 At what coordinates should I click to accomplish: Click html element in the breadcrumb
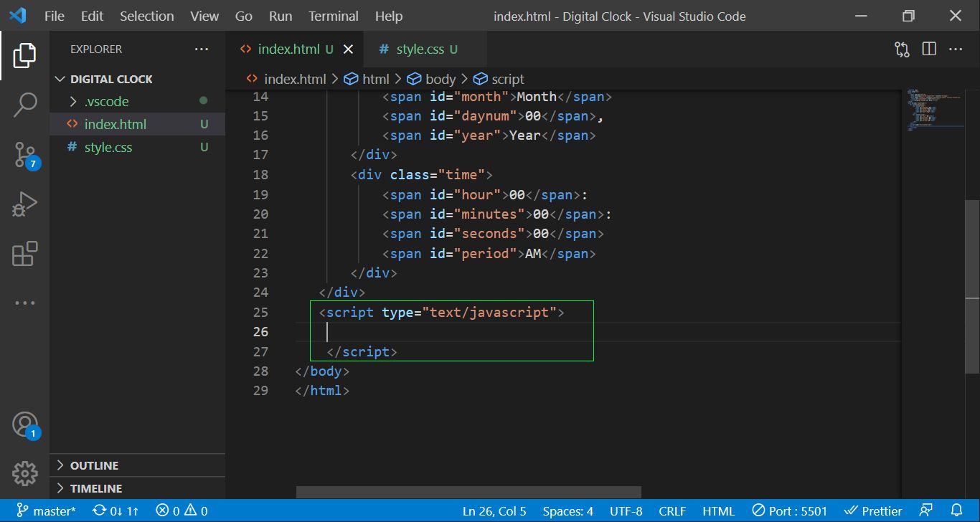pyautogui.click(x=367, y=79)
